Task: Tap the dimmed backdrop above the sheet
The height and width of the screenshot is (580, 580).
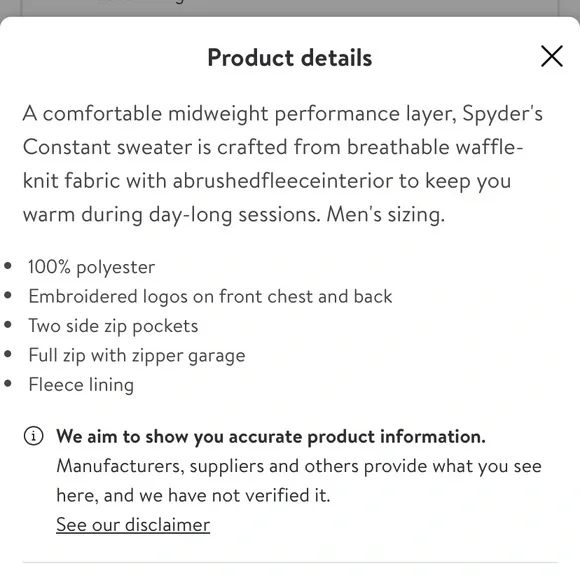Action: pyautogui.click(x=290, y=7)
